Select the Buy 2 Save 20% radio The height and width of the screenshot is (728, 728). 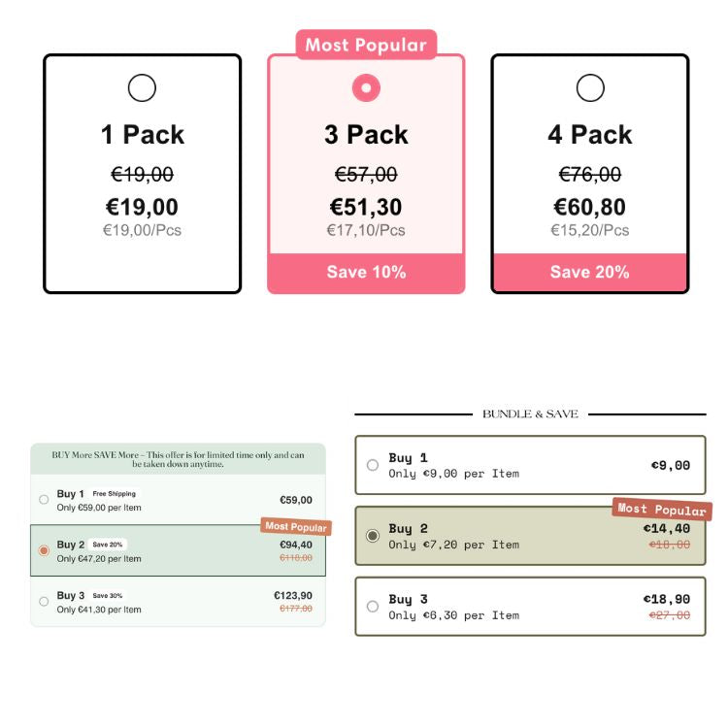(x=44, y=550)
